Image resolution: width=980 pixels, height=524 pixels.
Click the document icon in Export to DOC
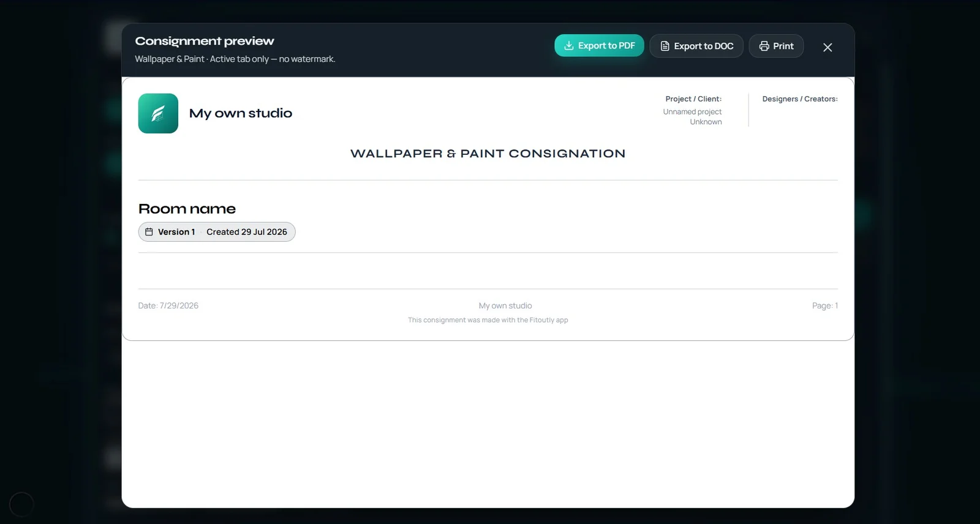pyautogui.click(x=665, y=46)
